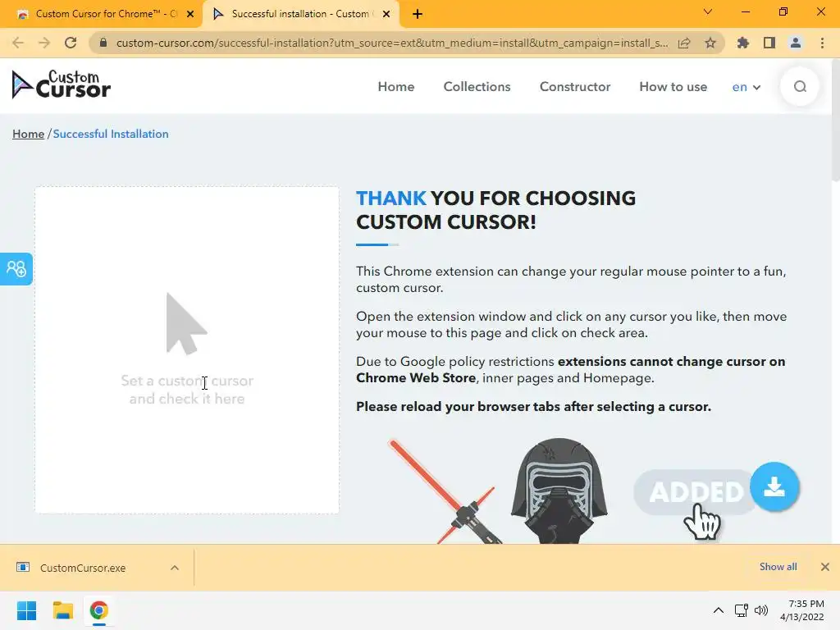Open volume speaker tray icon

pos(760,610)
